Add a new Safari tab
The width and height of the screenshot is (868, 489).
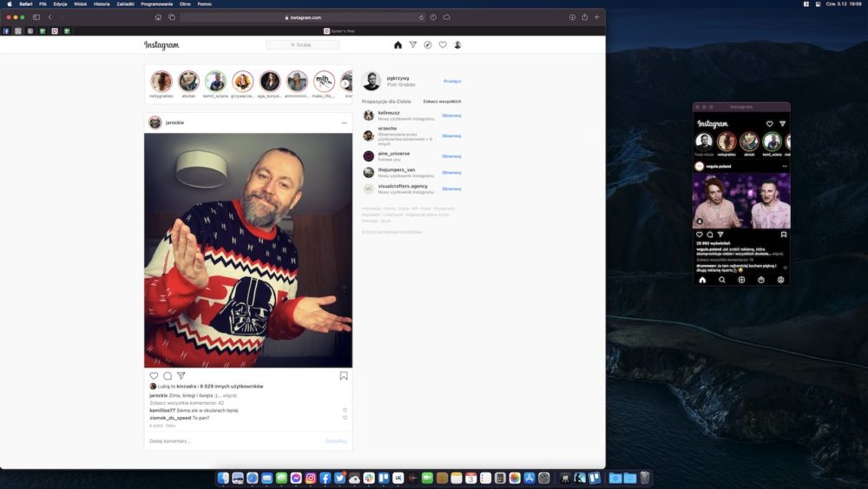[x=597, y=17]
